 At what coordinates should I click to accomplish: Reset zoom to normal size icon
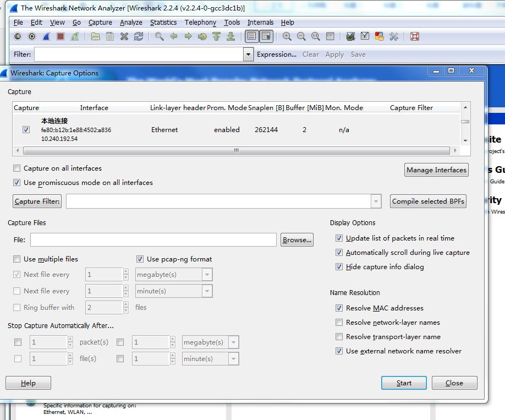tap(316, 36)
